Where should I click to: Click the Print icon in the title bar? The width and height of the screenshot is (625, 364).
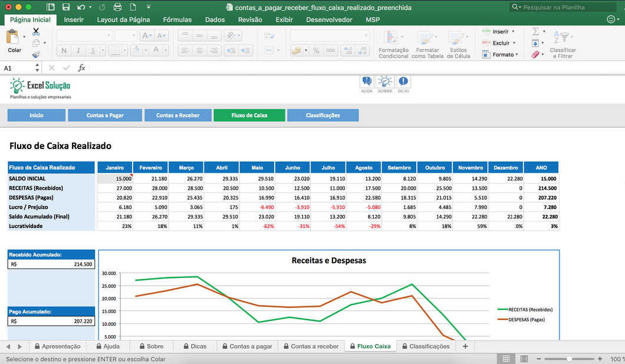coord(117,7)
